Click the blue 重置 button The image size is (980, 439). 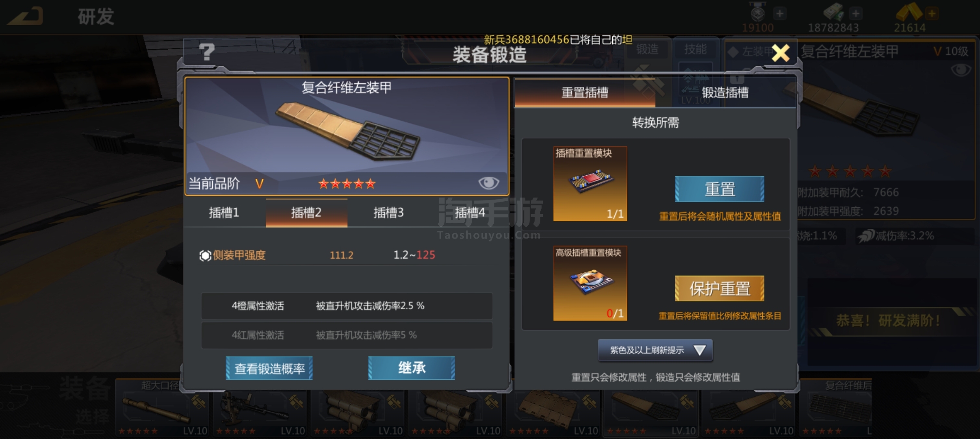720,189
